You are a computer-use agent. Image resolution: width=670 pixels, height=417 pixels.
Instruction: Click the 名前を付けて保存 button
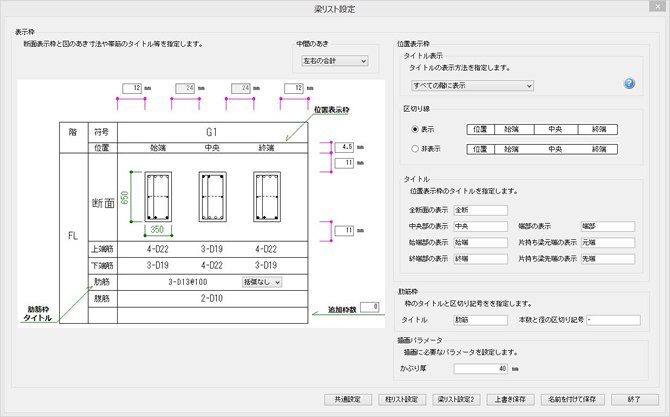pos(572,399)
